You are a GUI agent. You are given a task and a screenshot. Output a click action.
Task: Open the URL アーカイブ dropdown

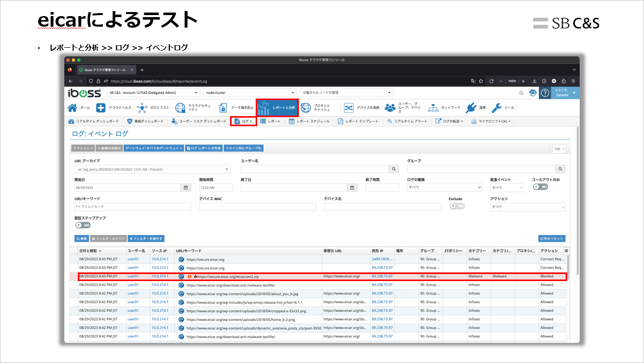point(153,169)
